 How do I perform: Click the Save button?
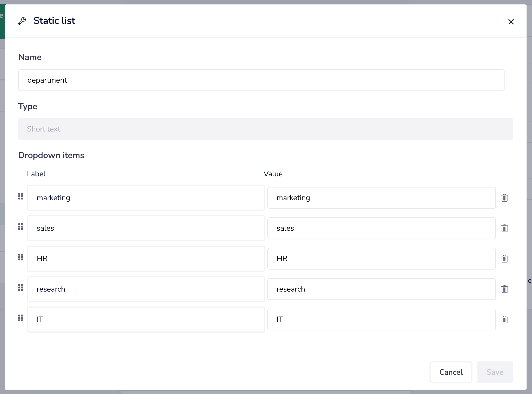click(x=495, y=372)
